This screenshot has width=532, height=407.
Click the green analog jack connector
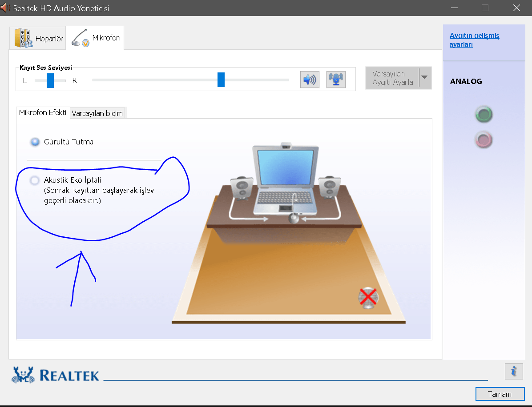484,115
